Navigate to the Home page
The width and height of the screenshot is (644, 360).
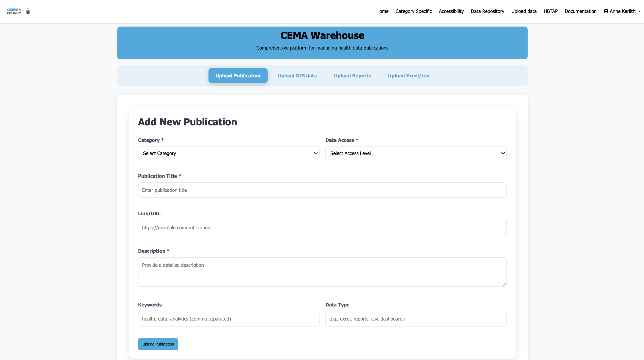pos(382,11)
